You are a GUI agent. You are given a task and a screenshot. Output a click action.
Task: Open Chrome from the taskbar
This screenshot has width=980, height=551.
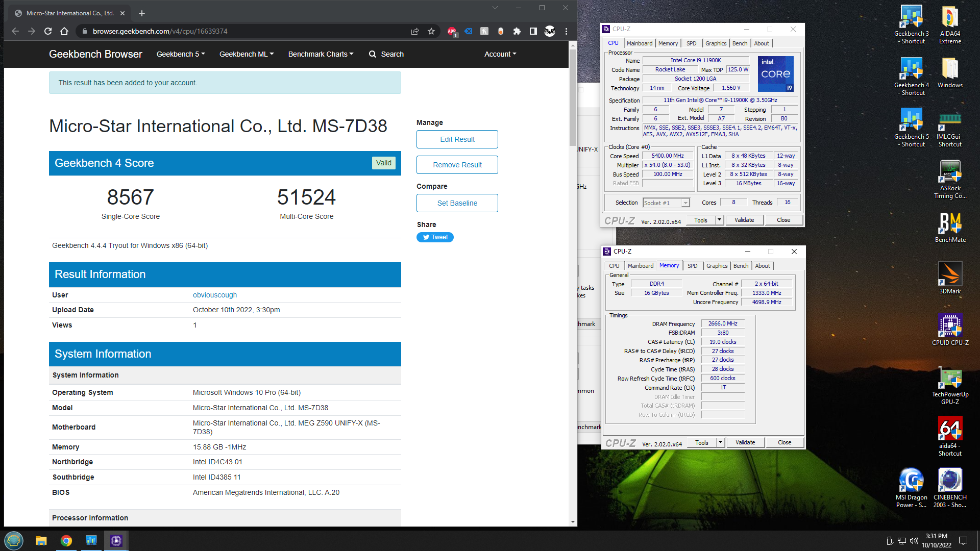(66, 541)
